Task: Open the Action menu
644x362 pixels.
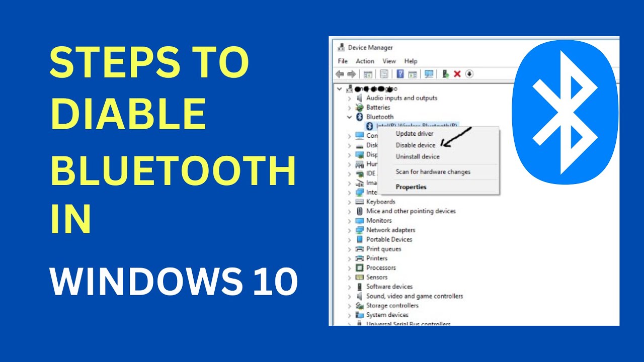Action: click(365, 61)
